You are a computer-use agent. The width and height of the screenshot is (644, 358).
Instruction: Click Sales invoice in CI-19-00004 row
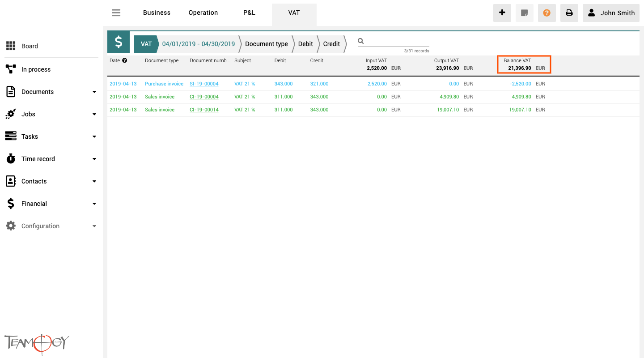pyautogui.click(x=160, y=97)
